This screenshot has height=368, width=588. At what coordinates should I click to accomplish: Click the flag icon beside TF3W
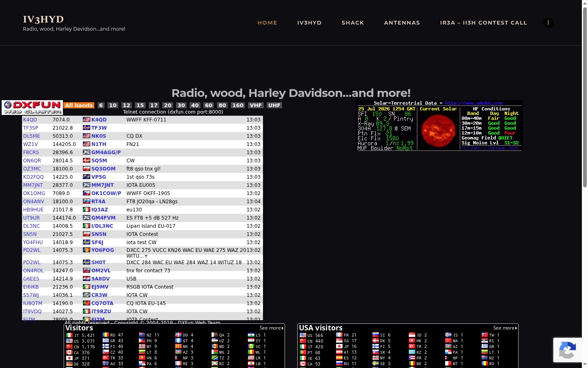(86, 128)
